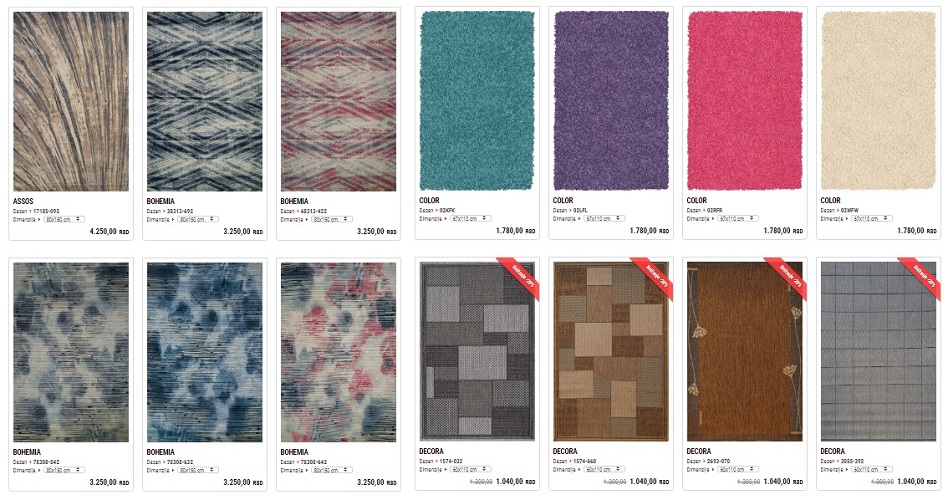Open the brown floral DECORA rug image
The height and width of the screenshot is (500, 948).
[x=744, y=351]
